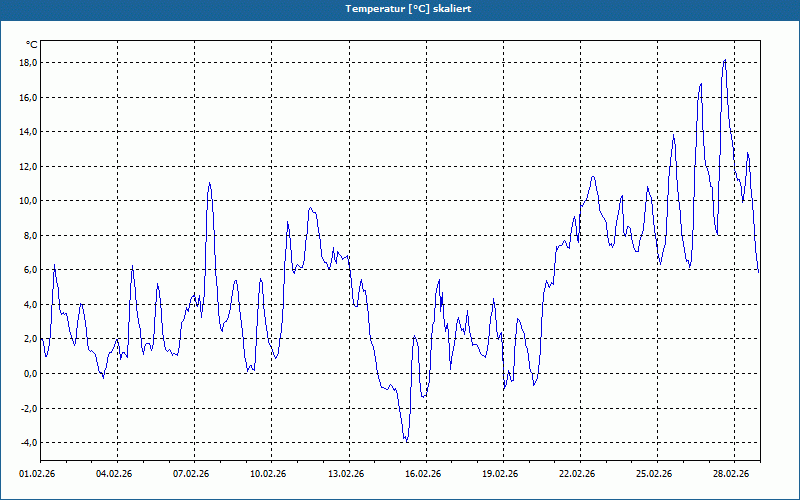The height and width of the screenshot is (500, 800).
Task: Click the 18,0 y-axis label
Action: coord(29,63)
